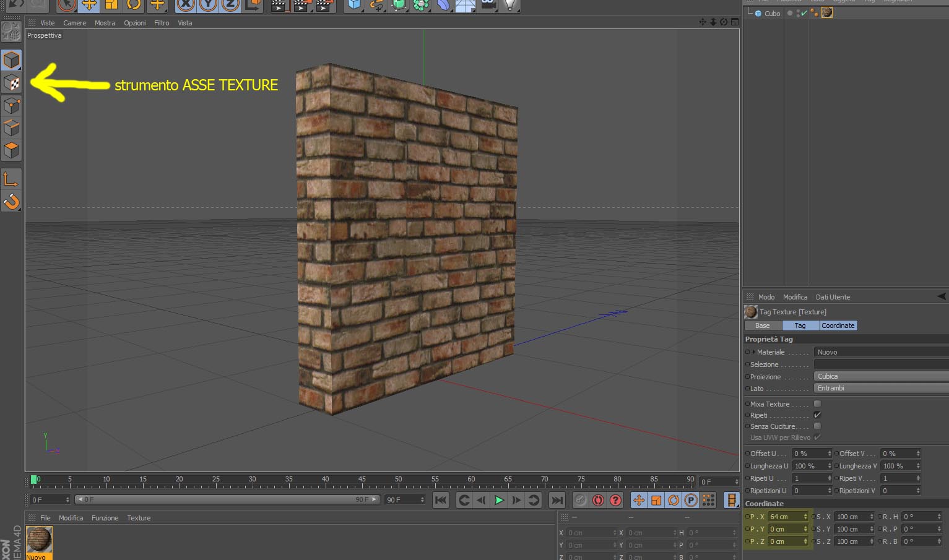The image size is (949, 560).
Task: Open Render Settings clapperboard icon
Action: pos(324,5)
